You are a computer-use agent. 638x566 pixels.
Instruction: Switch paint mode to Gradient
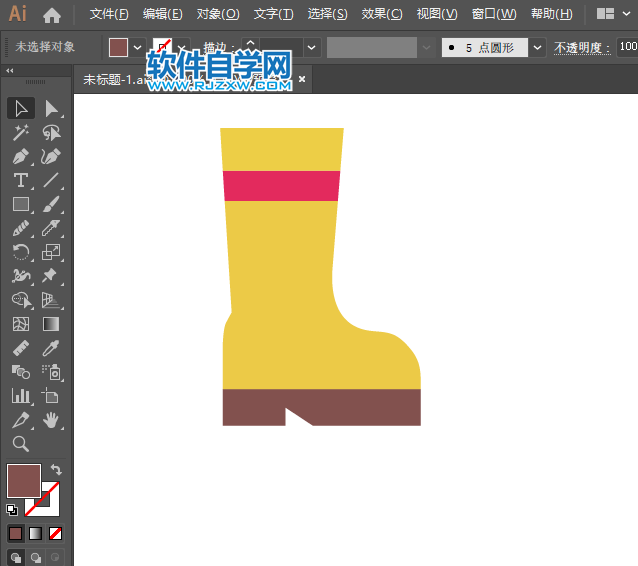35,533
